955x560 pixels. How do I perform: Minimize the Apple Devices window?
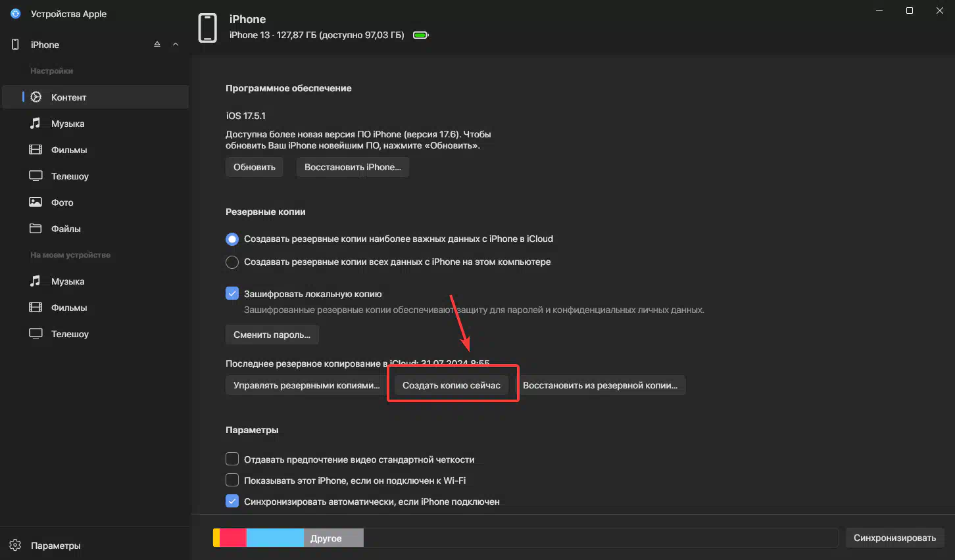pyautogui.click(x=879, y=11)
